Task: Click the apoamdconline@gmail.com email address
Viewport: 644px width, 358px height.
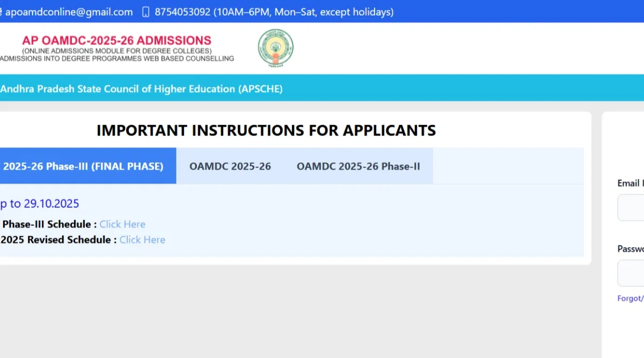Action: pos(69,12)
